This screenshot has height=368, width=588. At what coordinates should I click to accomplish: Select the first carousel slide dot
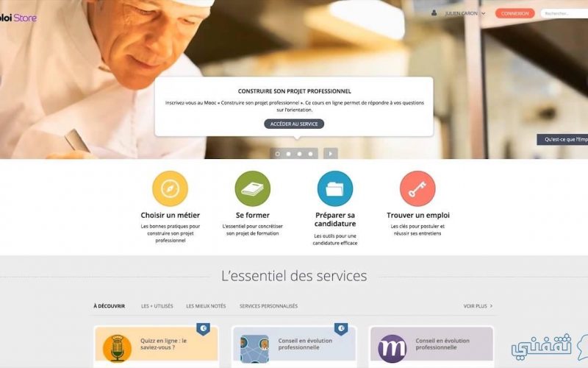coord(278,154)
